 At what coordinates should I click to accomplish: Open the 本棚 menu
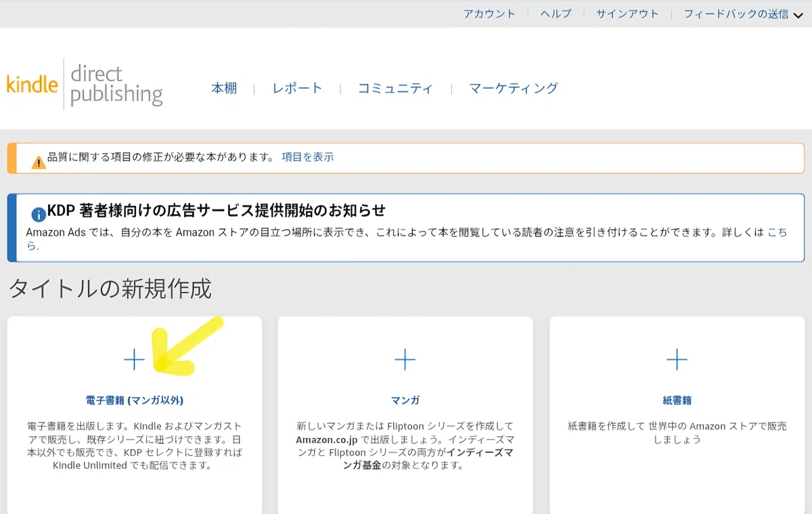[224, 88]
